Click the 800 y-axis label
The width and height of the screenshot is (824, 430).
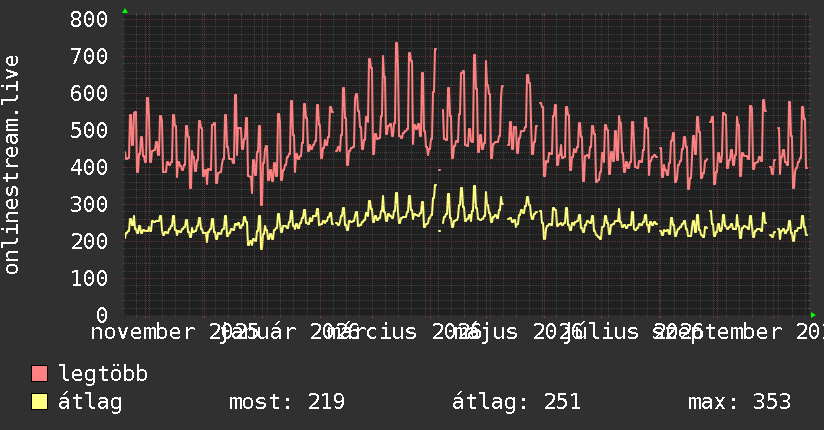[89, 19]
